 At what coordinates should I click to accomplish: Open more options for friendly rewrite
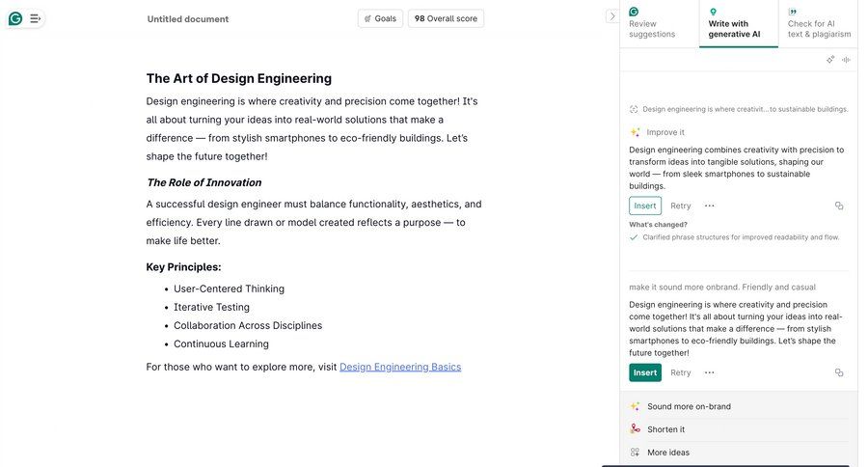(x=709, y=372)
